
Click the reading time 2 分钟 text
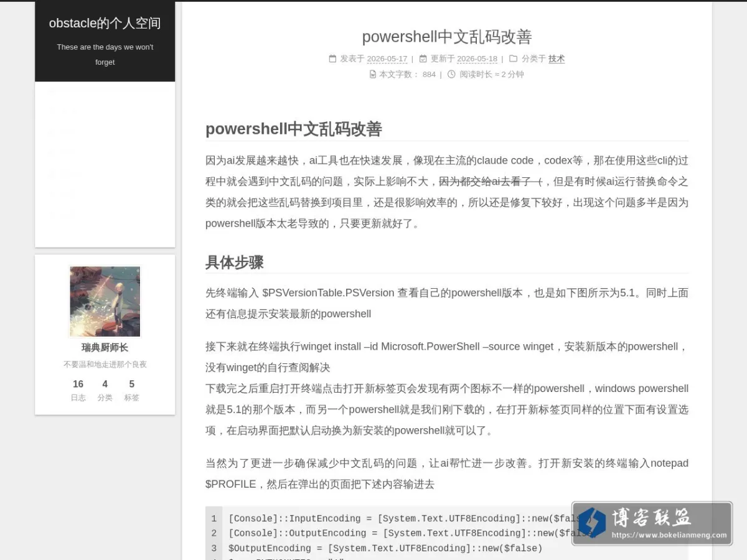pyautogui.click(x=512, y=74)
